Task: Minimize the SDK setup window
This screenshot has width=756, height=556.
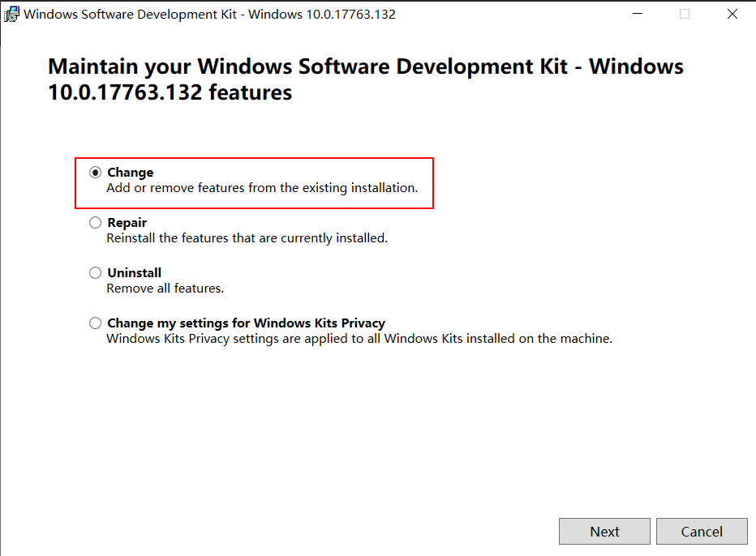Action: coord(638,14)
